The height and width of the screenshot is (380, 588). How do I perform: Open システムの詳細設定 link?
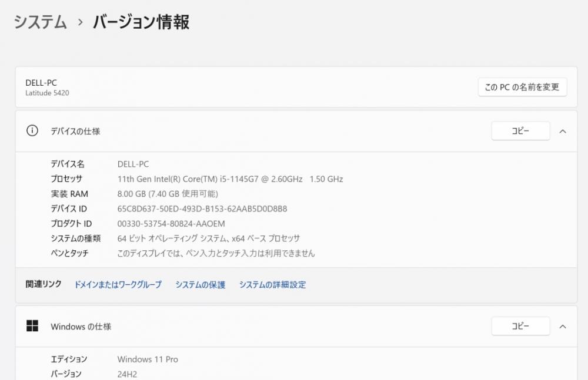[x=272, y=284]
